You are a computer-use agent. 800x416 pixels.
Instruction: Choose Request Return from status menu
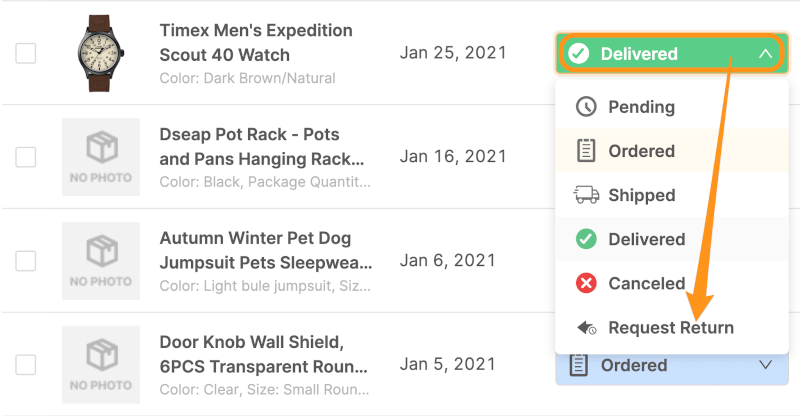671,327
